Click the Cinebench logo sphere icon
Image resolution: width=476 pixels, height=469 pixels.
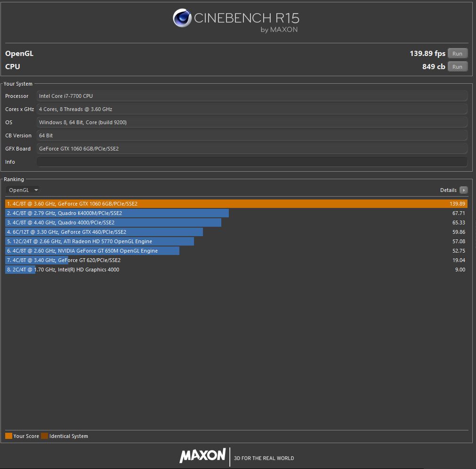click(182, 18)
